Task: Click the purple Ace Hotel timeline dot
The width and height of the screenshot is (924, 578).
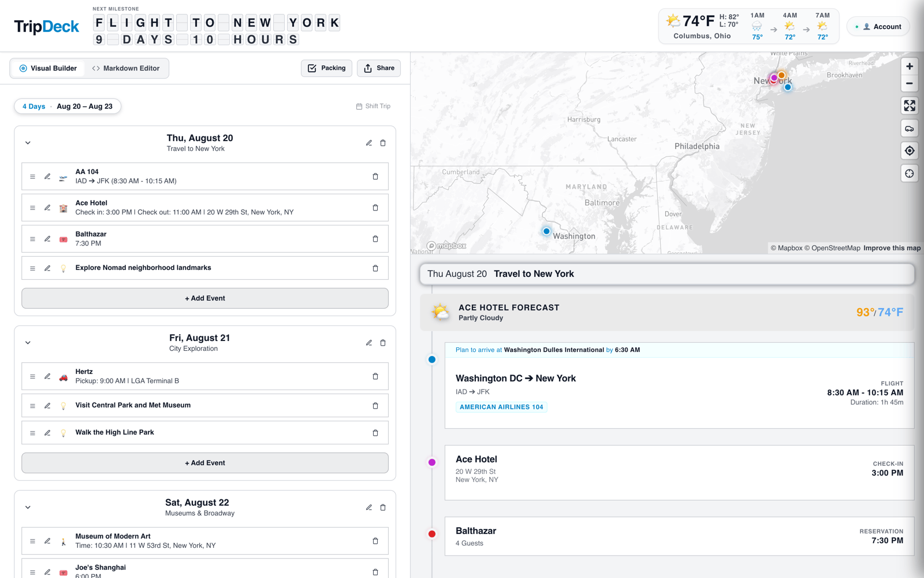Action: pyautogui.click(x=432, y=462)
